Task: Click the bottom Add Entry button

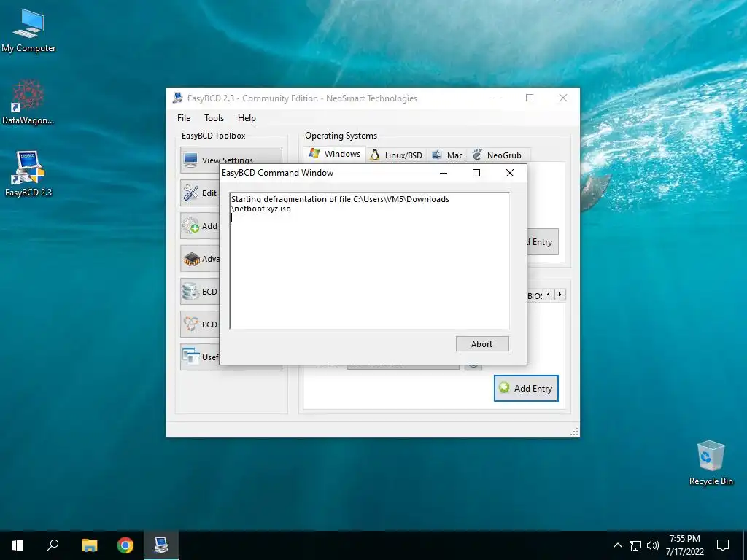Action: pos(526,388)
